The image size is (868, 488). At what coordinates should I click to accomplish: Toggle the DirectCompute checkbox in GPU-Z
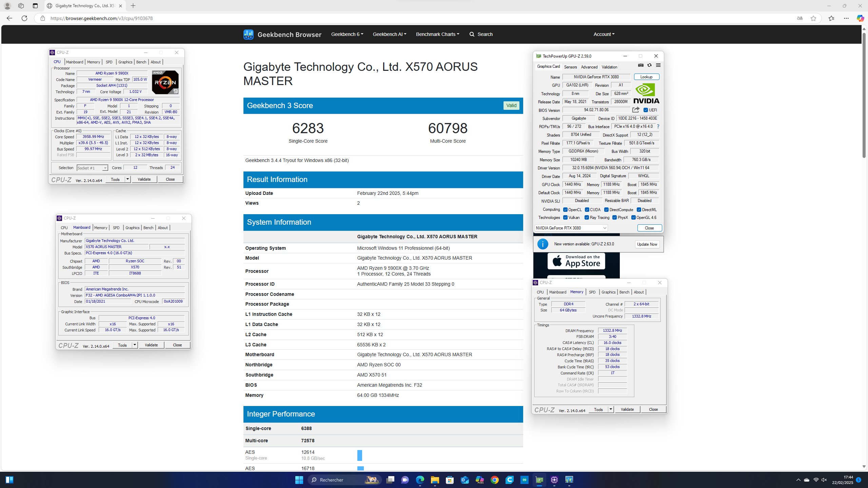[x=606, y=210]
